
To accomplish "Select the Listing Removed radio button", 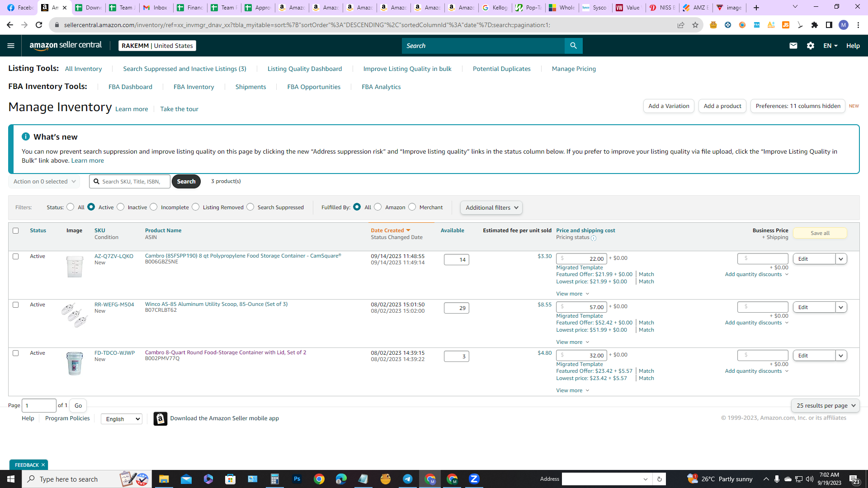I will click(x=195, y=207).
